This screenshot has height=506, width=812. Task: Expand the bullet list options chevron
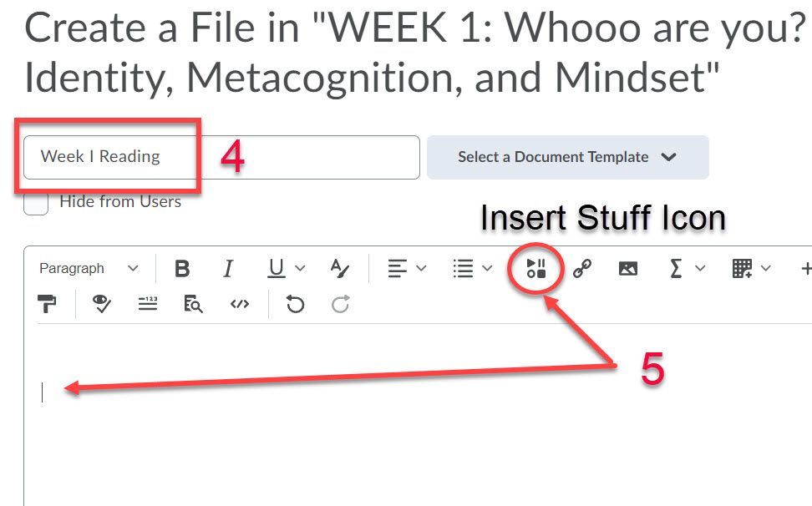(485, 268)
